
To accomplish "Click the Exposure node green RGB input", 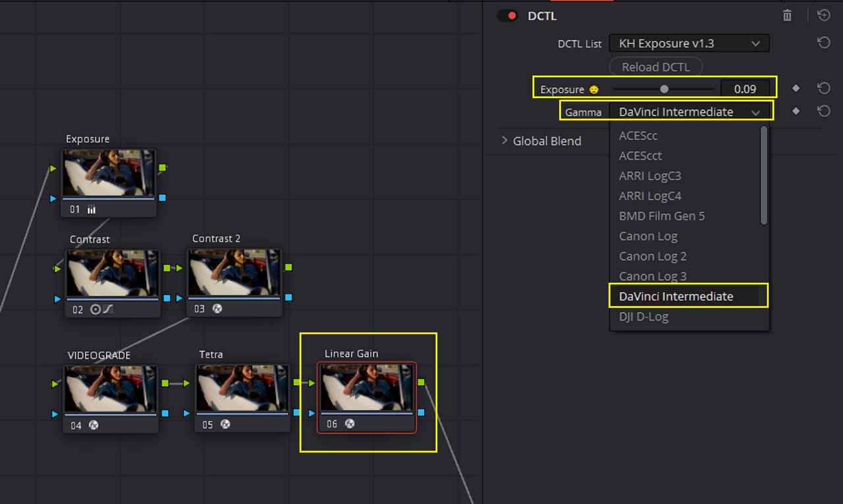I will pyautogui.click(x=53, y=168).
